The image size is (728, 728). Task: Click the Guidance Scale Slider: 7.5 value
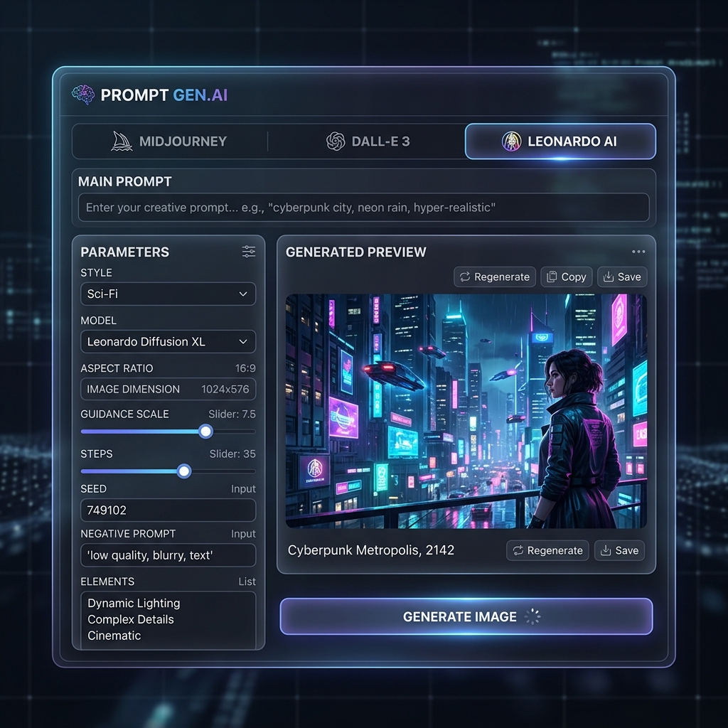coord(232,414)
